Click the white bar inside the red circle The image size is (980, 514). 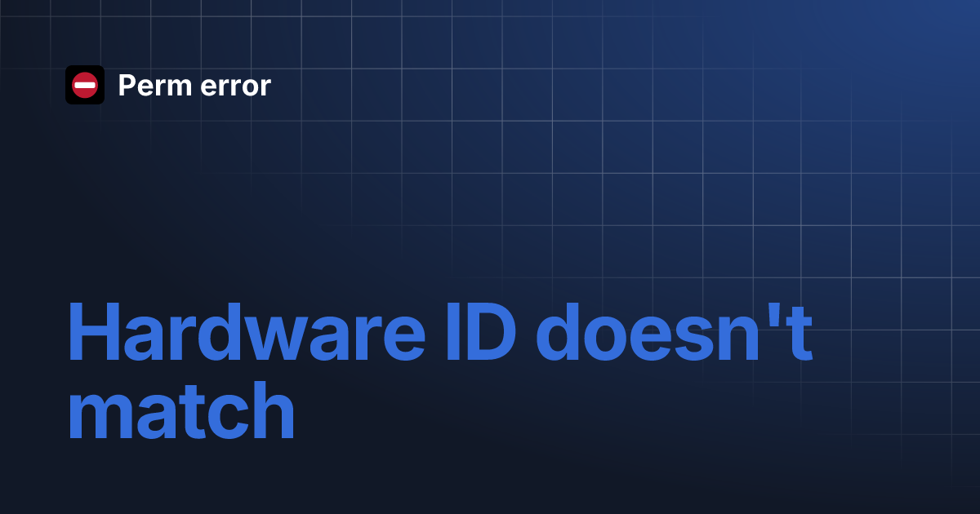85,85
